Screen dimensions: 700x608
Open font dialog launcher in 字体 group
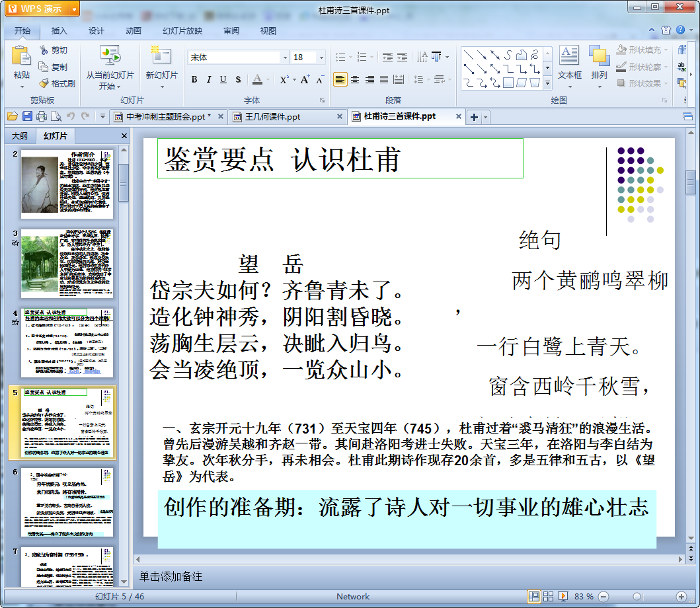tap(322, 100)
